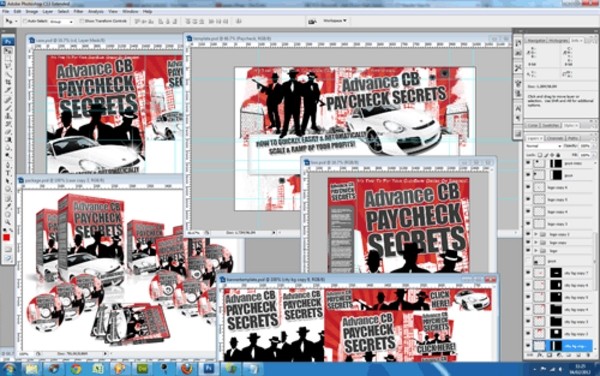Add a layer style with fx icon

click(540, 355)
